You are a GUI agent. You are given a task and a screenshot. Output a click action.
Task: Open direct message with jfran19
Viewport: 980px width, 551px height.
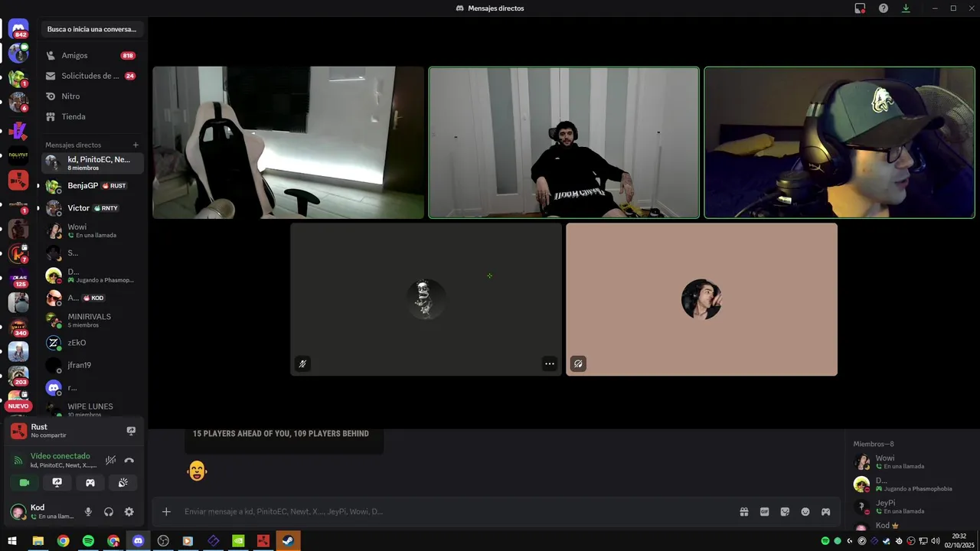[x=91, y=365]
